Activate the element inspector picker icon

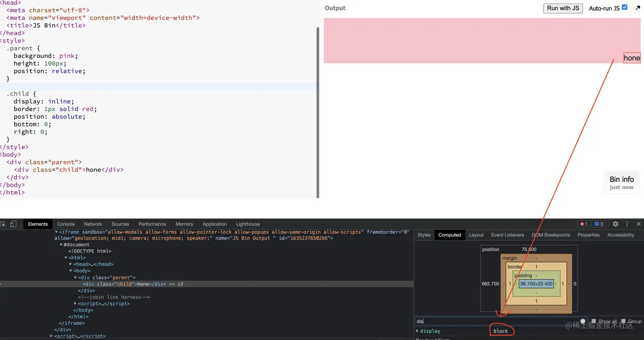3,224
